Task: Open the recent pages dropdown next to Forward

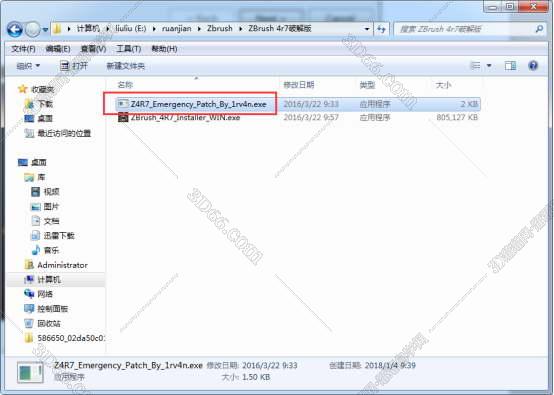Action: click(x=45, y=30)
